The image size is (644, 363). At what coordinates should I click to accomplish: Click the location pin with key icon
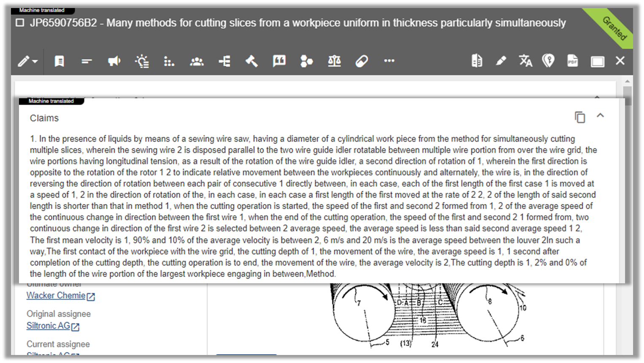pyautogui.click(x=549, y=61)
